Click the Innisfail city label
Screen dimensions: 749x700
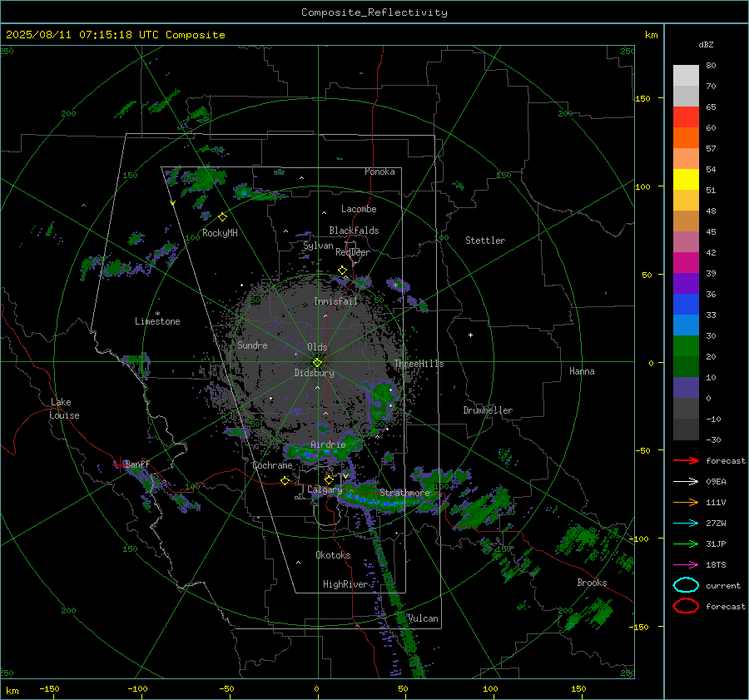335,301
